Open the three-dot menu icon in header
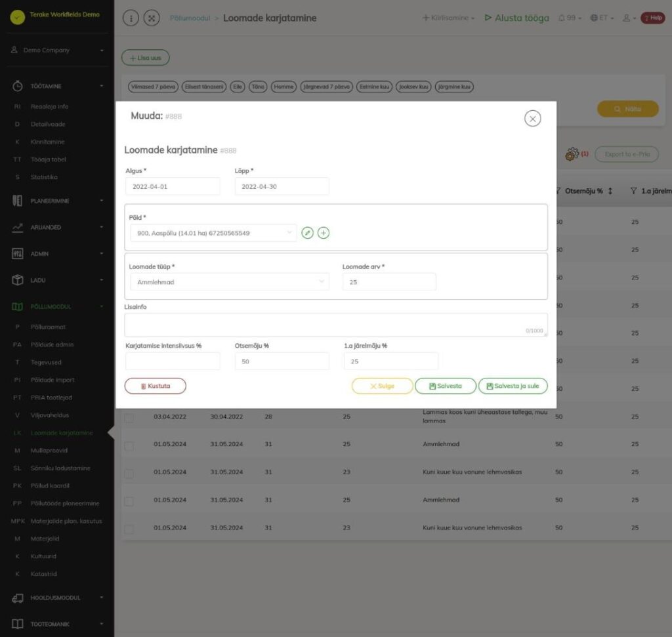This screenshot has height=637, width=672. (131, 18)
